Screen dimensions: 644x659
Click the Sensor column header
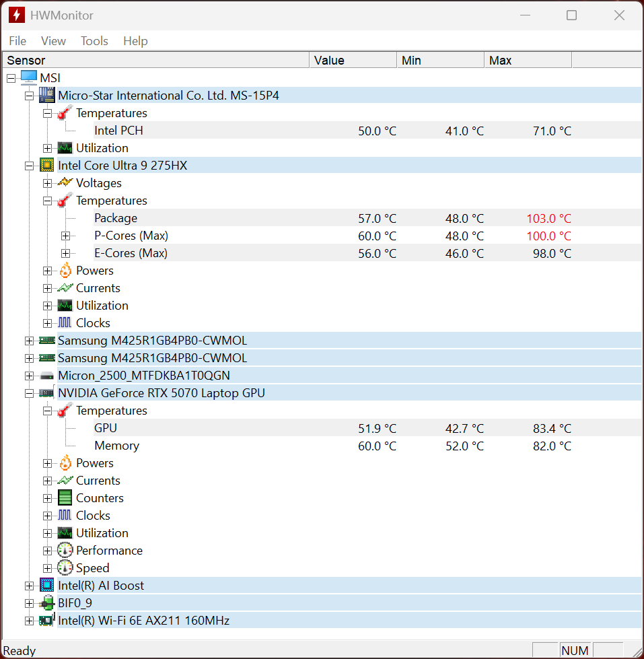(156, 60)
